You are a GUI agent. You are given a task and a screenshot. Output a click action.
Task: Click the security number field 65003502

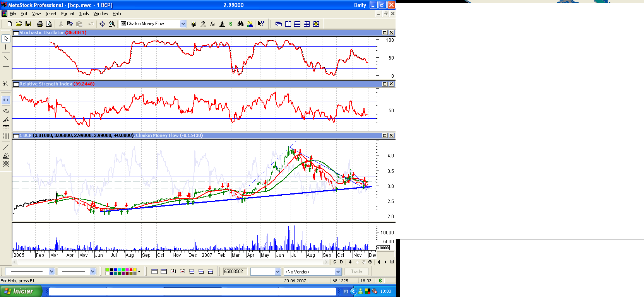pos(236,271)
